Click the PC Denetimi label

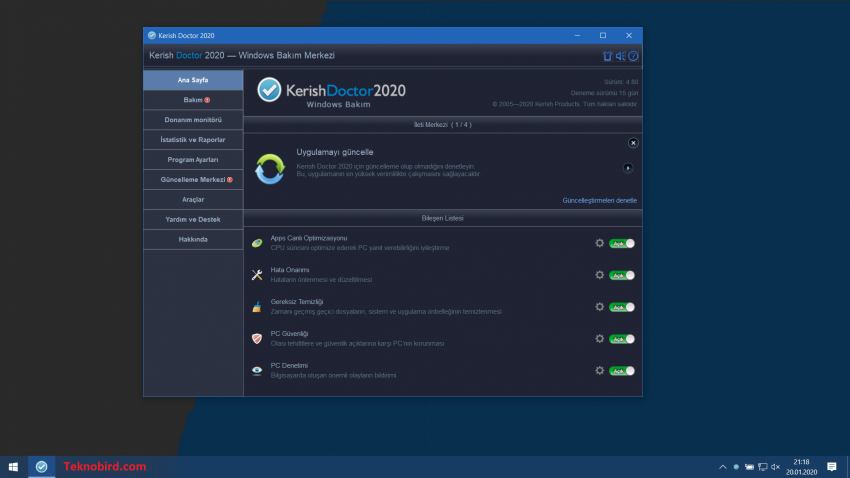(x=289, y=366)
